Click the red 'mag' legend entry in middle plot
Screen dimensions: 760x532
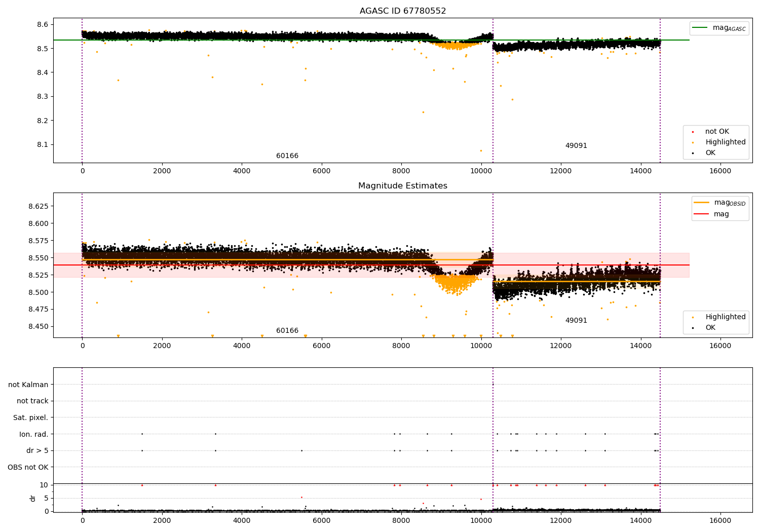(x=721, y=214)
